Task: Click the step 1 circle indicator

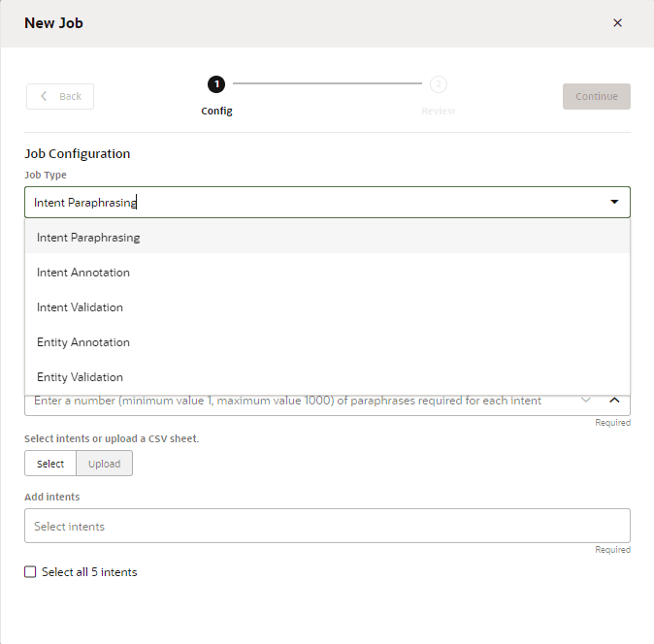Action: [x=216, y=84]
